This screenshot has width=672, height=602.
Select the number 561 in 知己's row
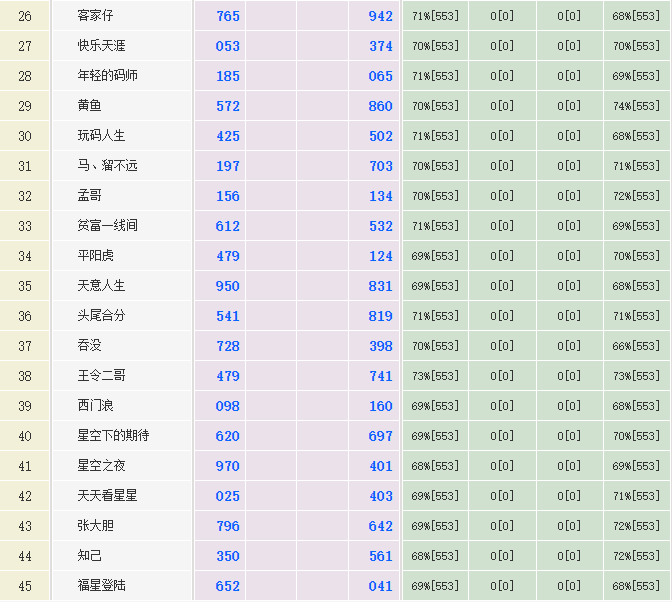(x=380, y=556)
